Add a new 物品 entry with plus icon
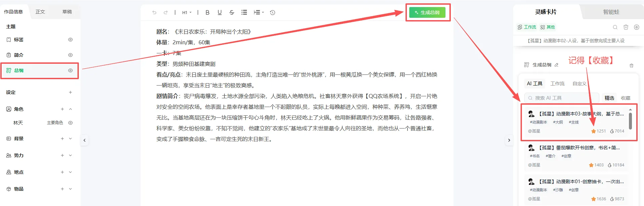Image resolution: width=644 pixels, height=206 pixels. (62, 189)
